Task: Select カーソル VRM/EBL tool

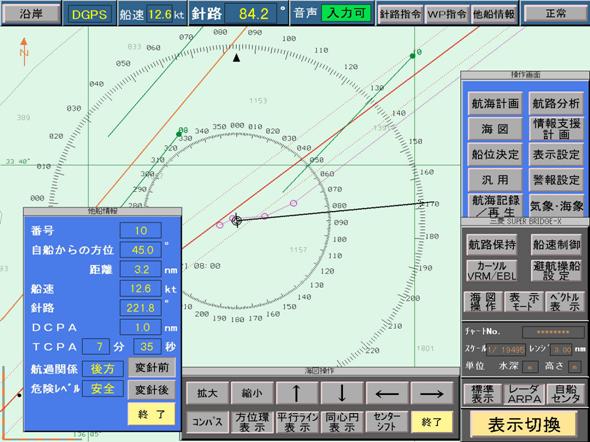Action: [492, 271]
